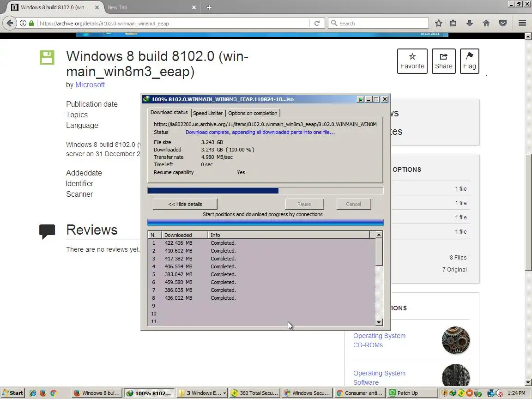The width and height of the screenshot is (532, 399).
Task: Open bookmarks list icon in Firefox toolbar
Action: (x=453, y=23)
